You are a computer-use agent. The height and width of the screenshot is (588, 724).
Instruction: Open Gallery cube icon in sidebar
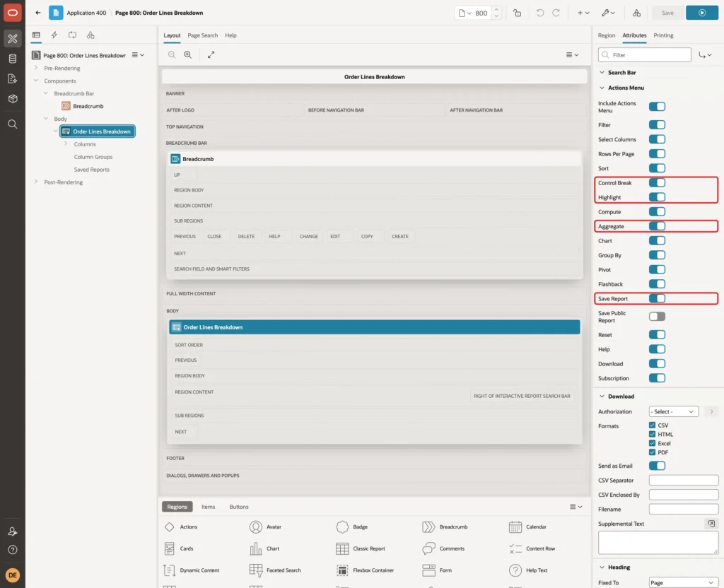(13, 99)
